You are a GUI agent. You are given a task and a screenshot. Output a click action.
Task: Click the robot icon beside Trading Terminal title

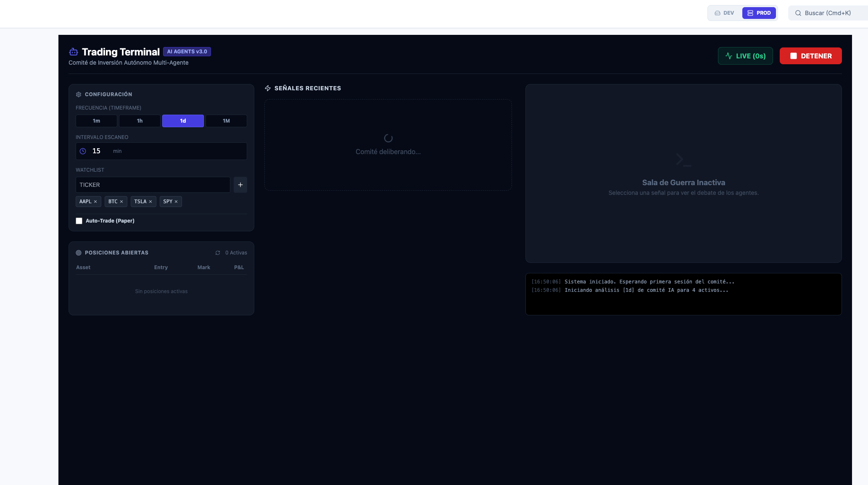73,52
